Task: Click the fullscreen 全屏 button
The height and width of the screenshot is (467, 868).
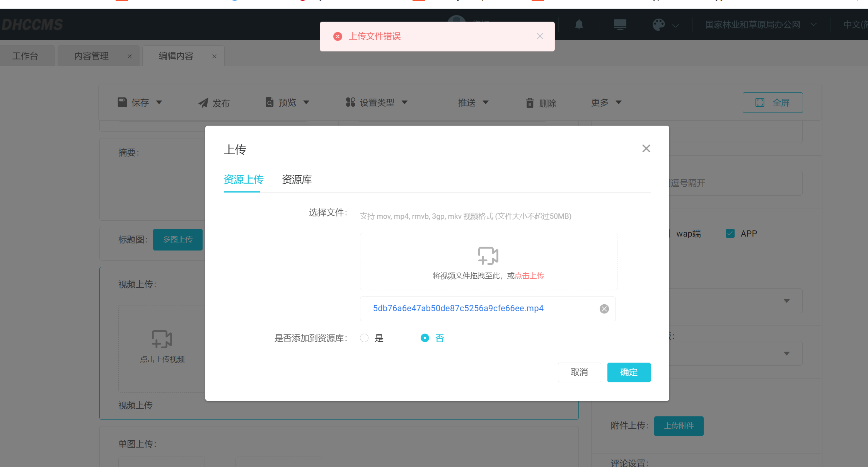Action: point(773,102)
